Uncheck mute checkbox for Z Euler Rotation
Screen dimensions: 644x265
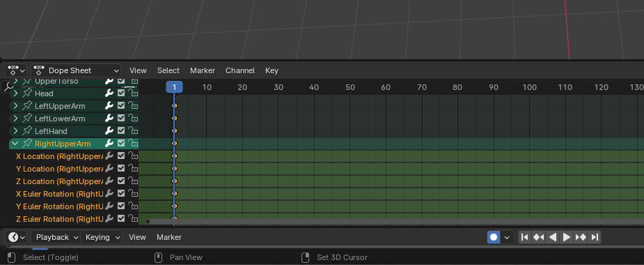(x=120, y=218)
